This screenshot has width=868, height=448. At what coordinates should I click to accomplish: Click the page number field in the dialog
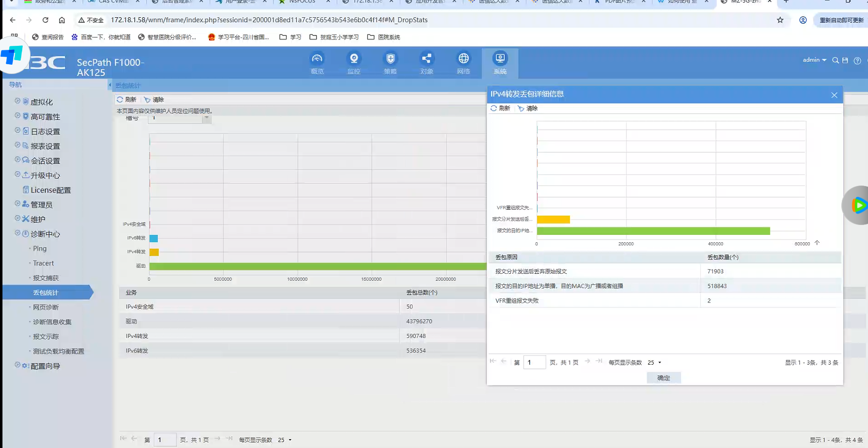(x=534, y=363)
